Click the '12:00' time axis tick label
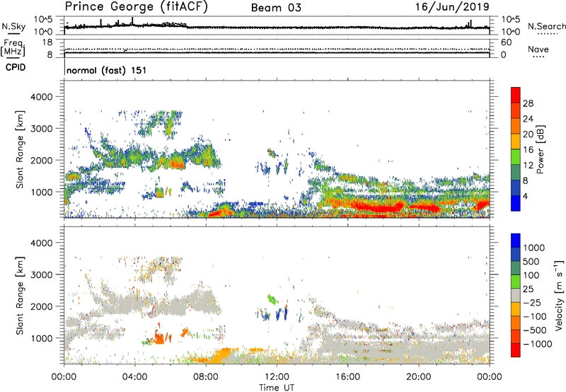Image resolution: width=566 pixels, height=392 pixels. [x=277, y=377]
